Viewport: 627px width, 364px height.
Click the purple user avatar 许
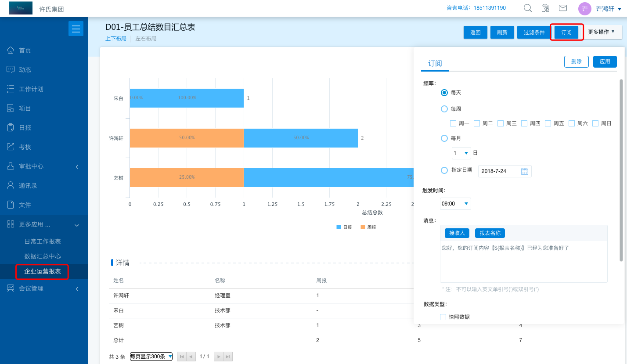[585, 9]
